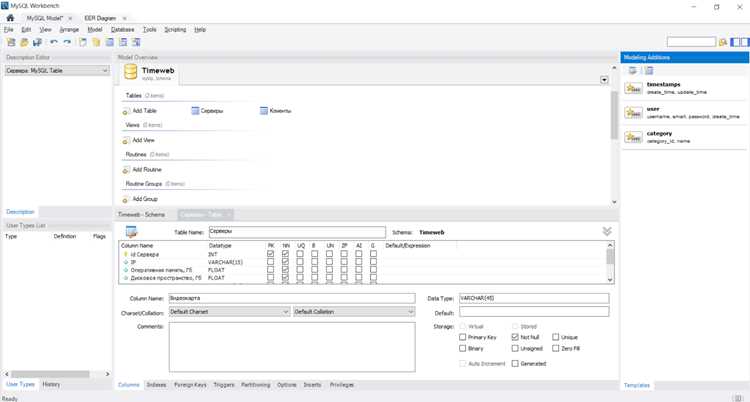Open the Description Editor object dropdown
750x402 pixels.
click(x=57, y=70)
